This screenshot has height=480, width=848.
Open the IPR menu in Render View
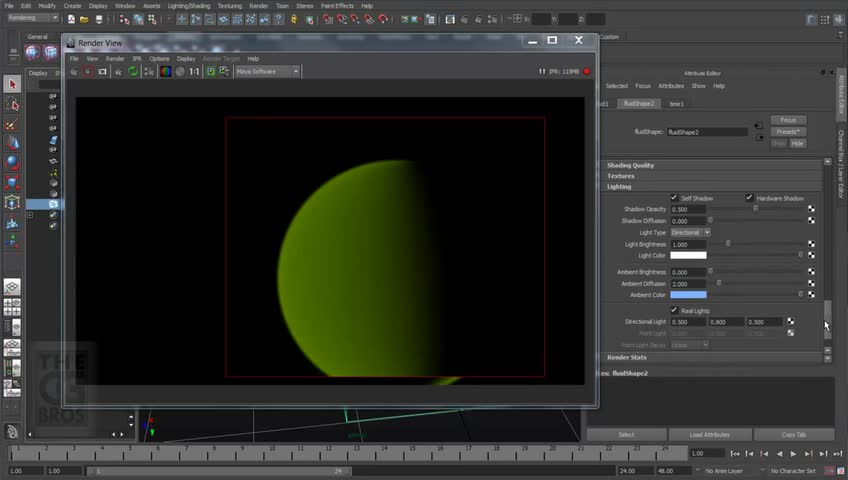click(137, 59)
